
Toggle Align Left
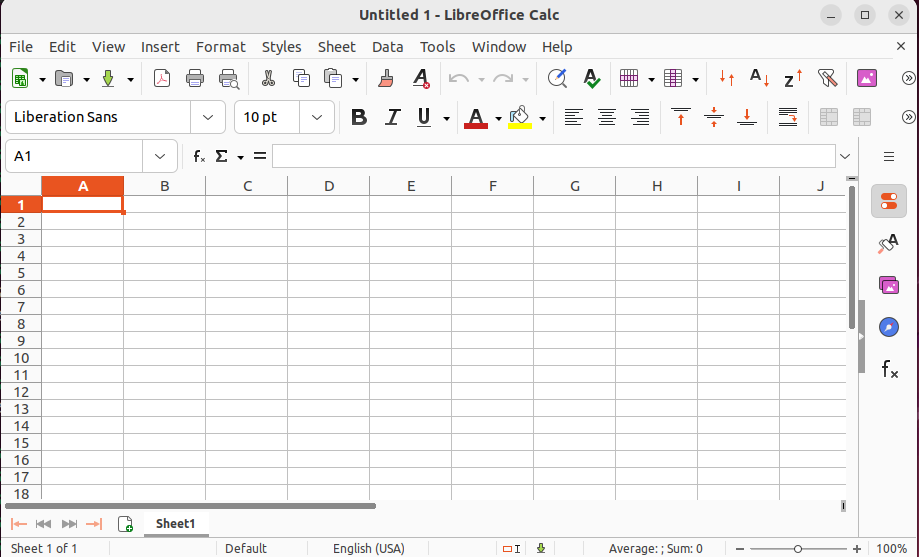coord(573,117)
